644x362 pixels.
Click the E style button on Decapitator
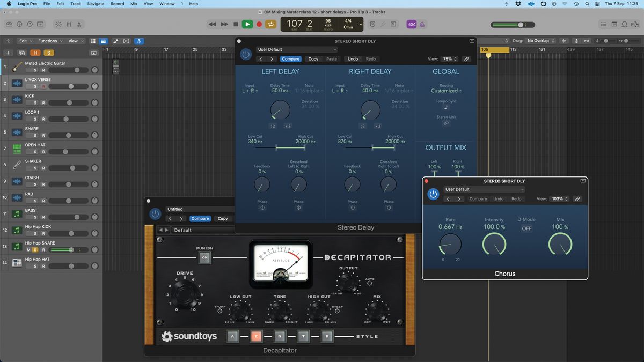point(257,336)
